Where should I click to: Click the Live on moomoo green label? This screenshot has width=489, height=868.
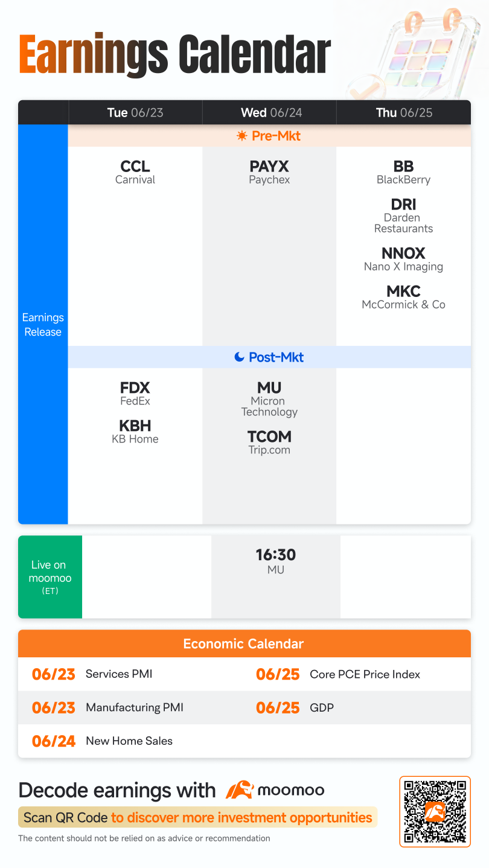pos(50,576)
